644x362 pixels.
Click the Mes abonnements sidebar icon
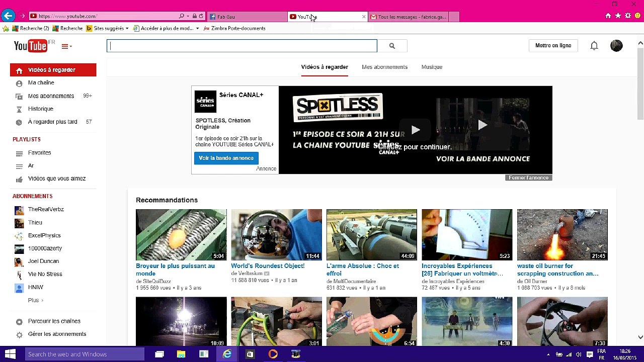click(x=19, y=96)
